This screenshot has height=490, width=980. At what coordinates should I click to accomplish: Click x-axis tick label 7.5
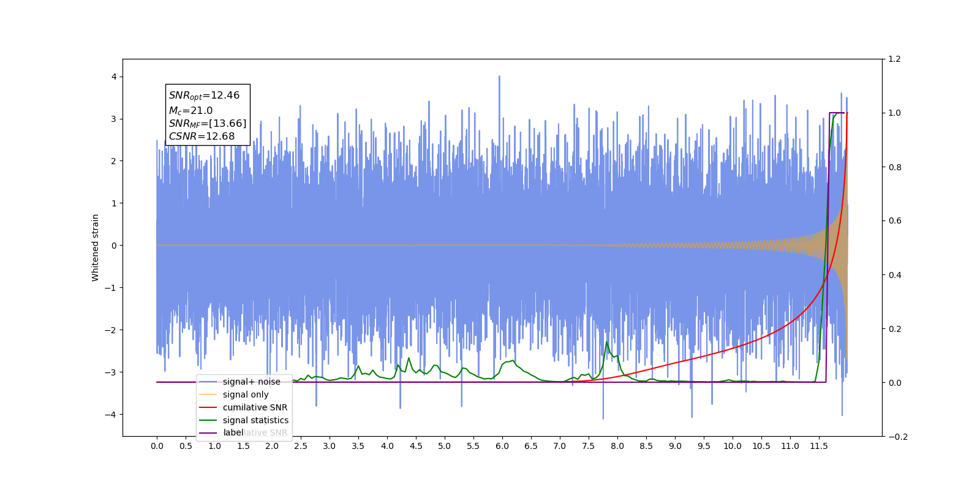[589, 446]
